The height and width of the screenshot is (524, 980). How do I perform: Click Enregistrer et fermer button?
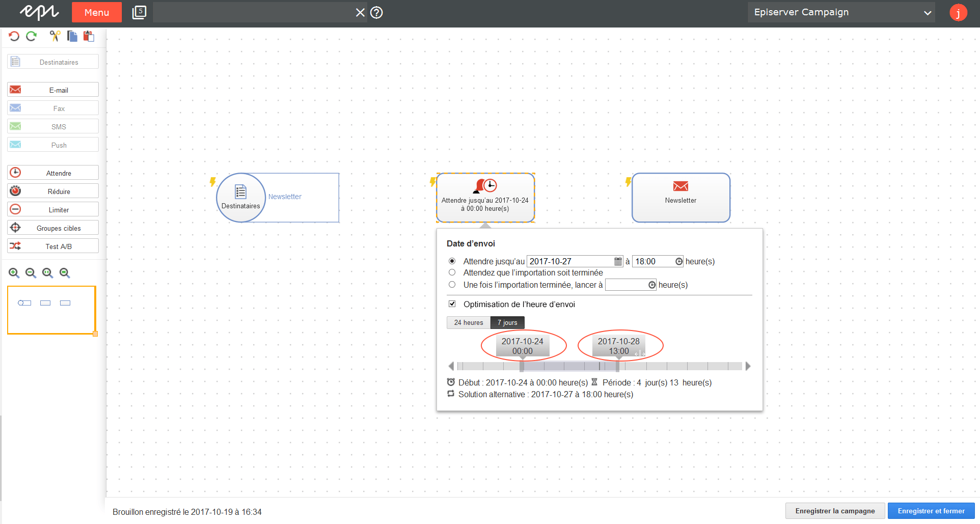(931, 511)
